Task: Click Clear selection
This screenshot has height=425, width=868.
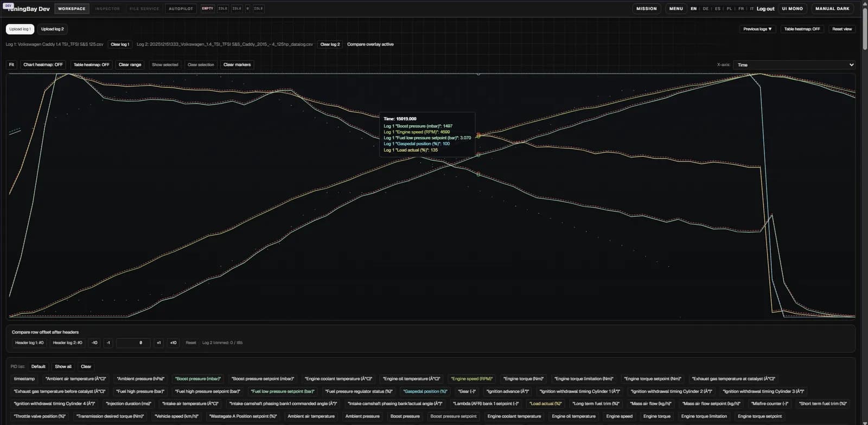Action: click(201, 65)
